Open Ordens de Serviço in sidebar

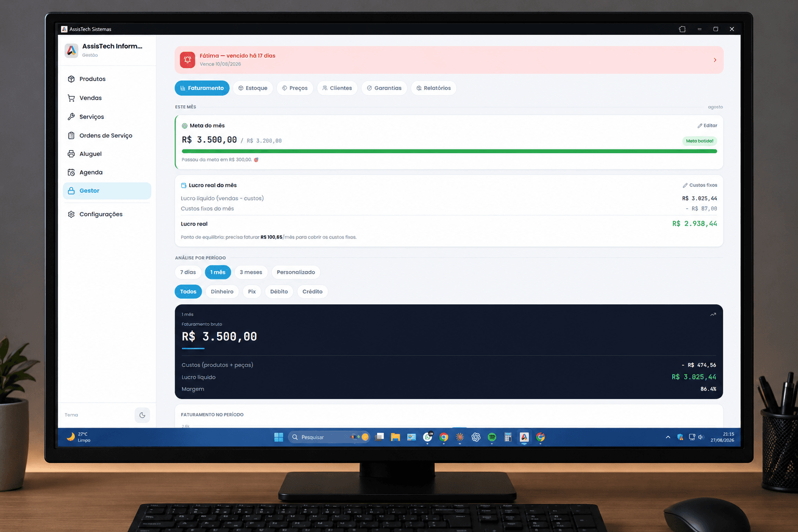(107, 136)
